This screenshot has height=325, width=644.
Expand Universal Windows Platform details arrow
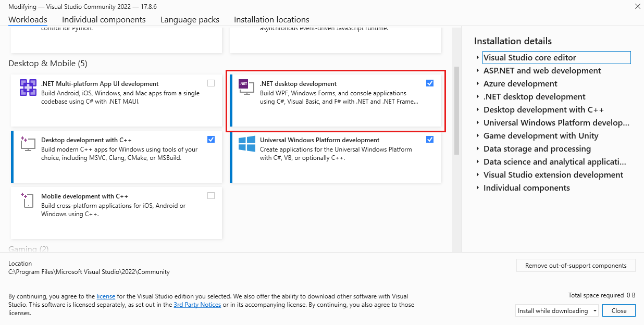[x=478, y=123]
